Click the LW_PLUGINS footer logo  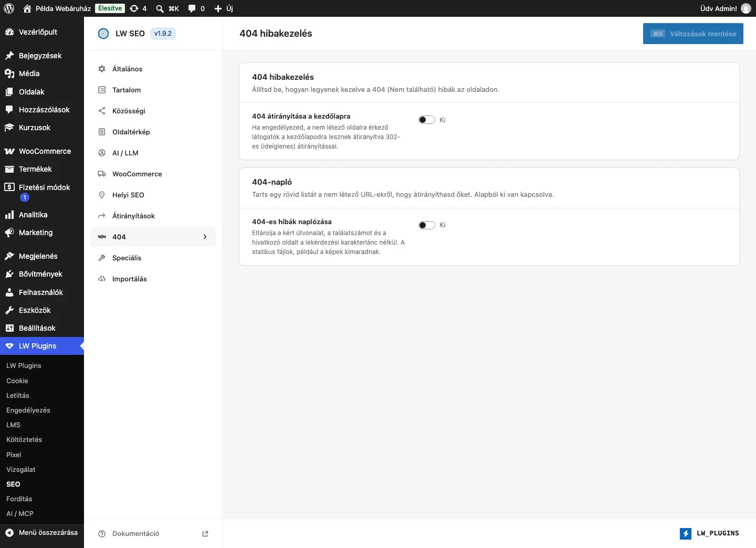[709, 533]
